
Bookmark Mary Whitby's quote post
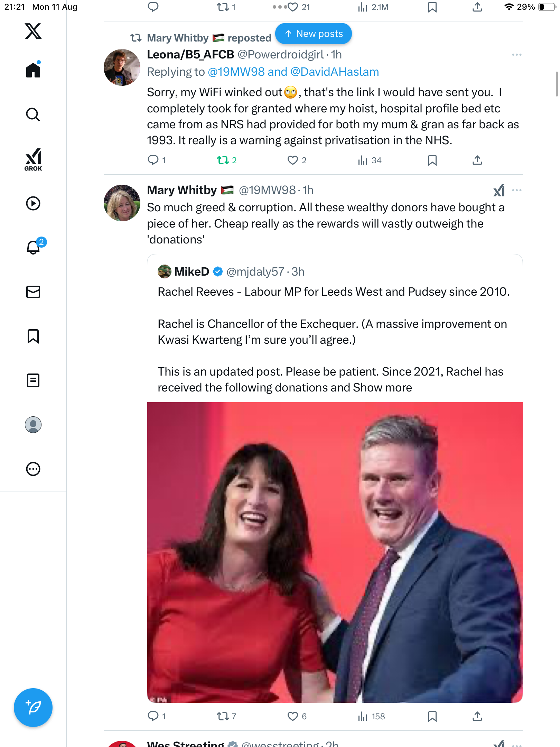[432, 716]
